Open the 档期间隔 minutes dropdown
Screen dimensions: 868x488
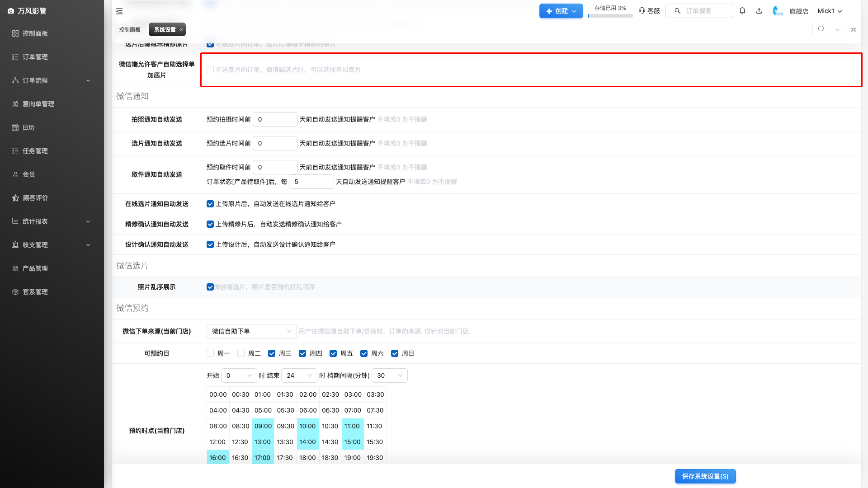tap(390, 375)
